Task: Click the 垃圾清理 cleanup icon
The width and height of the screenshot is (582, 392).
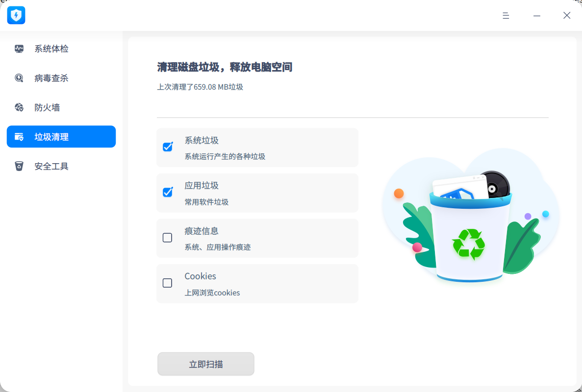Action: coord(19,137)
